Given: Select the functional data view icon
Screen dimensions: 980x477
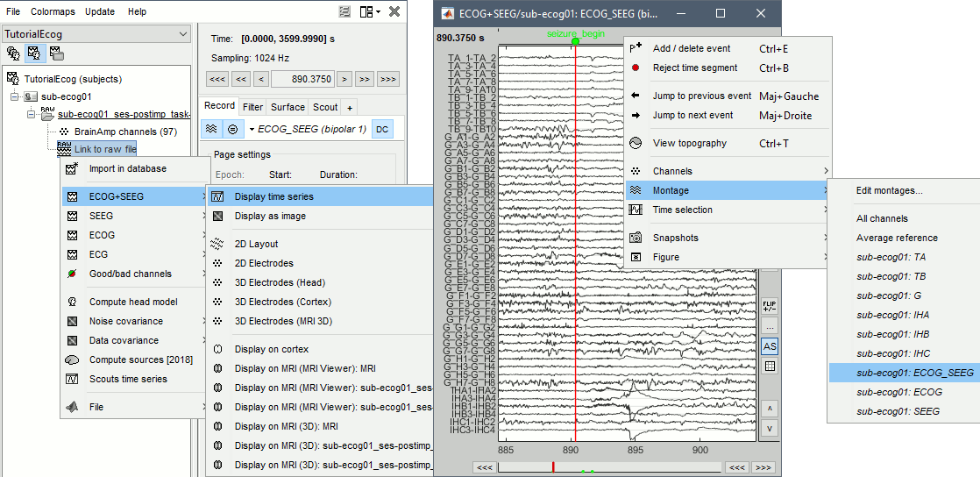Looking at the screenshot, I should (x=35, y=53).
